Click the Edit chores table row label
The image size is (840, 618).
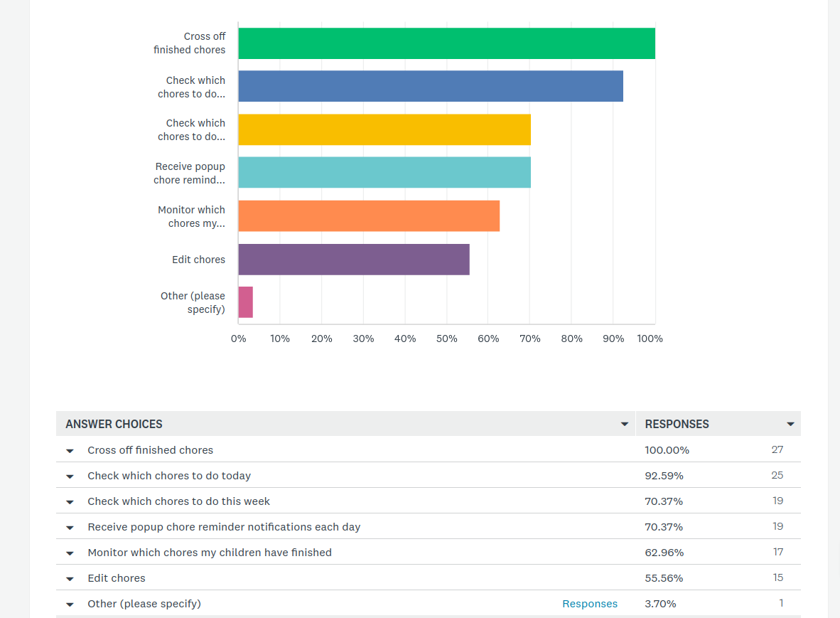117,577
